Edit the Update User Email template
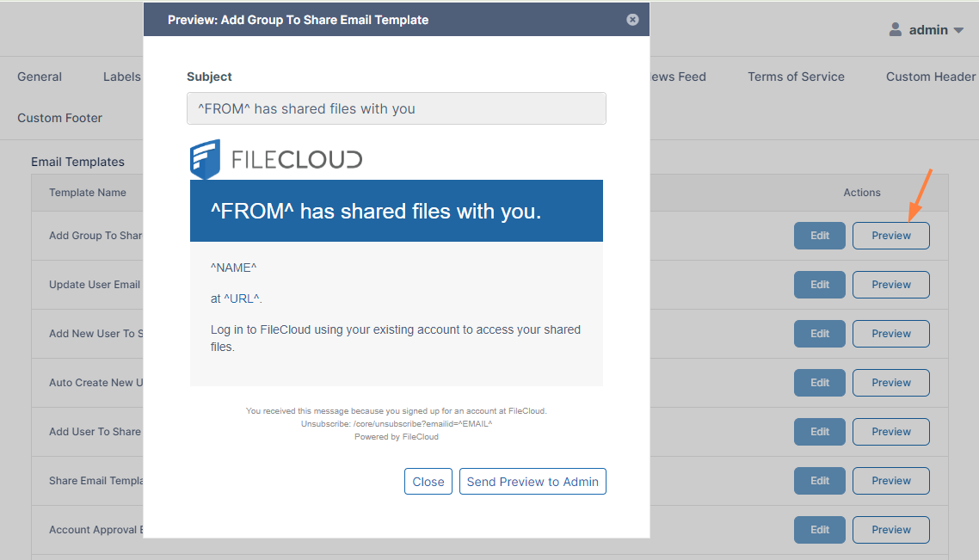The height and width of the screenshot is (560, 979). [x=820, y=285]
